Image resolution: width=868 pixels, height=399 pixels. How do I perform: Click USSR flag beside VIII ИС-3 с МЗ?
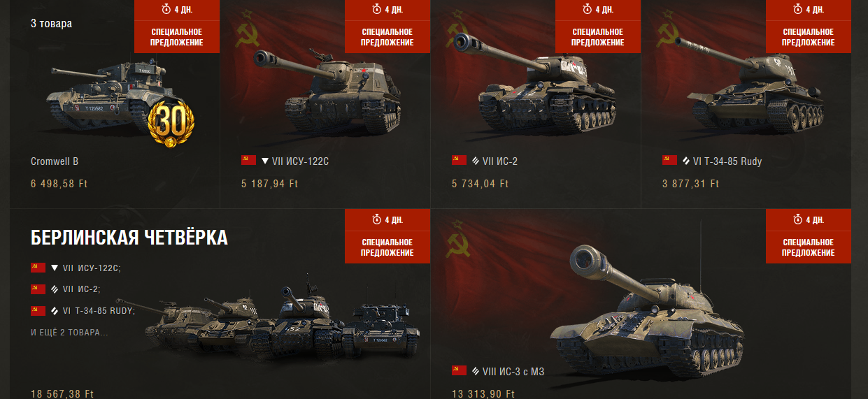tap(459, 371)
